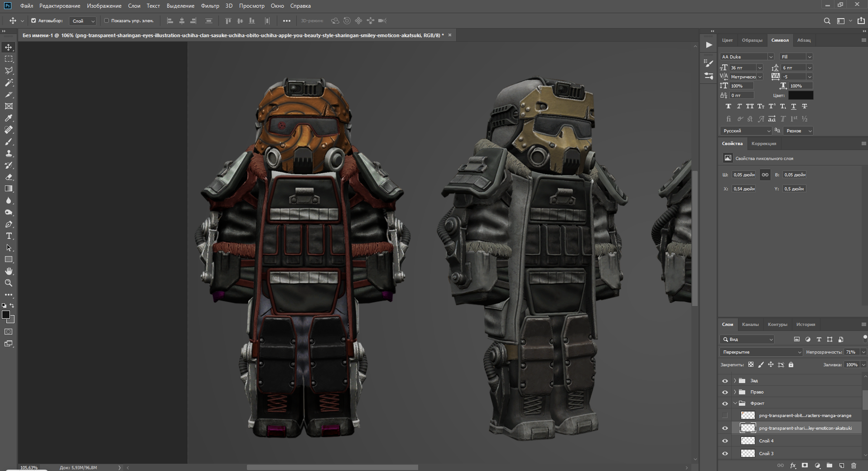Open the Изображение menu
This screenshot has width=868, height=471.
[104, 6]
